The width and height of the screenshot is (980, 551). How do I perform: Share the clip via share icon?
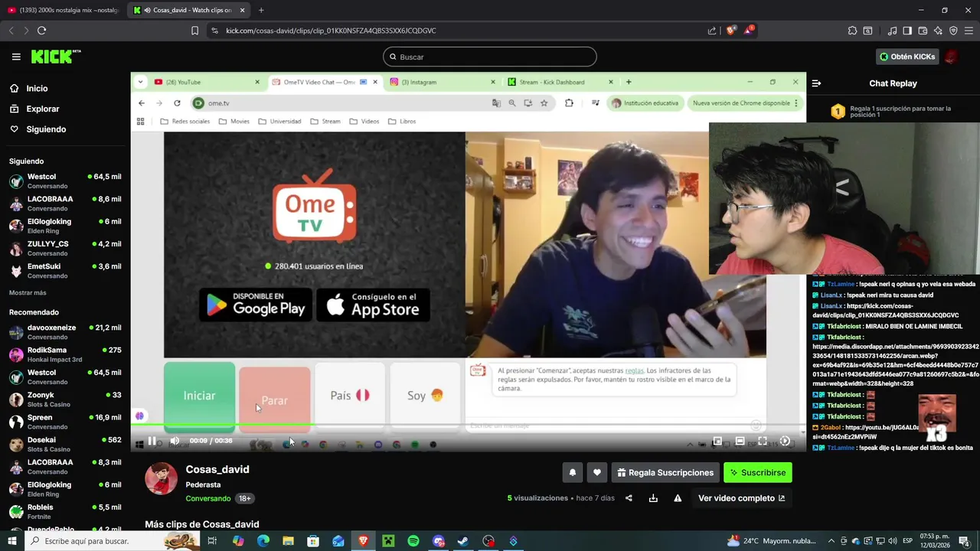click(629, 498)
